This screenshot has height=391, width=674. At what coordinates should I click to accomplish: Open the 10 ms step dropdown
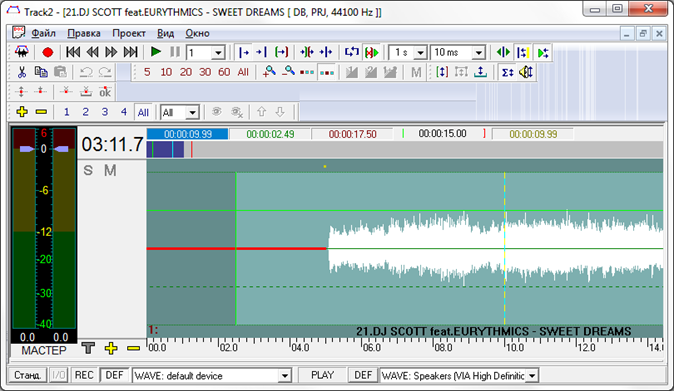pyautogui.click(x=479, y=53)
